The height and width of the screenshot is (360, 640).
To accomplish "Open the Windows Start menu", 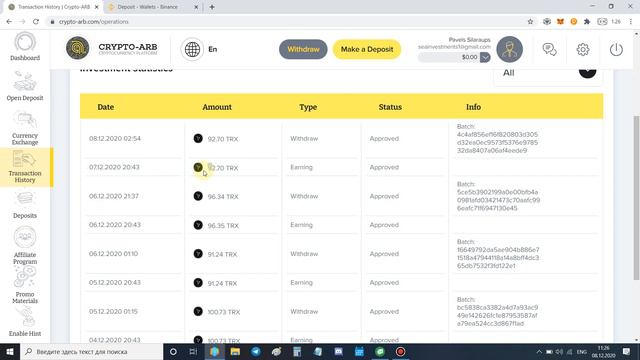I will pyautogui.click(x=10, y=351).
